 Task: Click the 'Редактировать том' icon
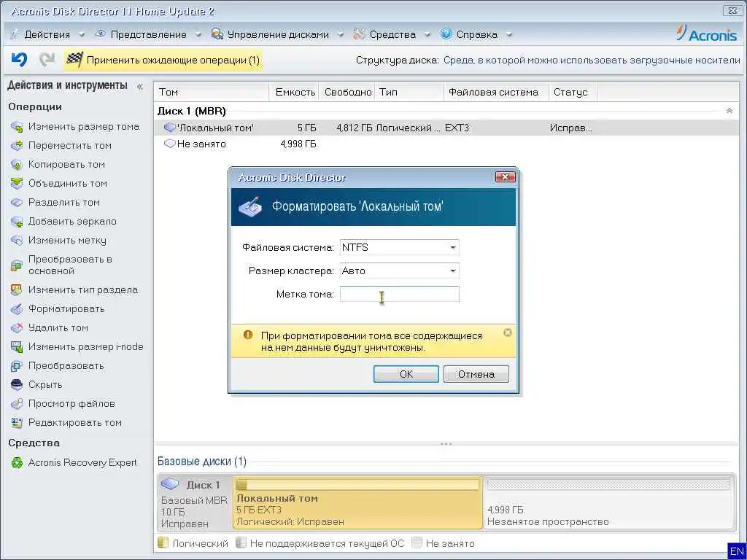coord(17,423)
